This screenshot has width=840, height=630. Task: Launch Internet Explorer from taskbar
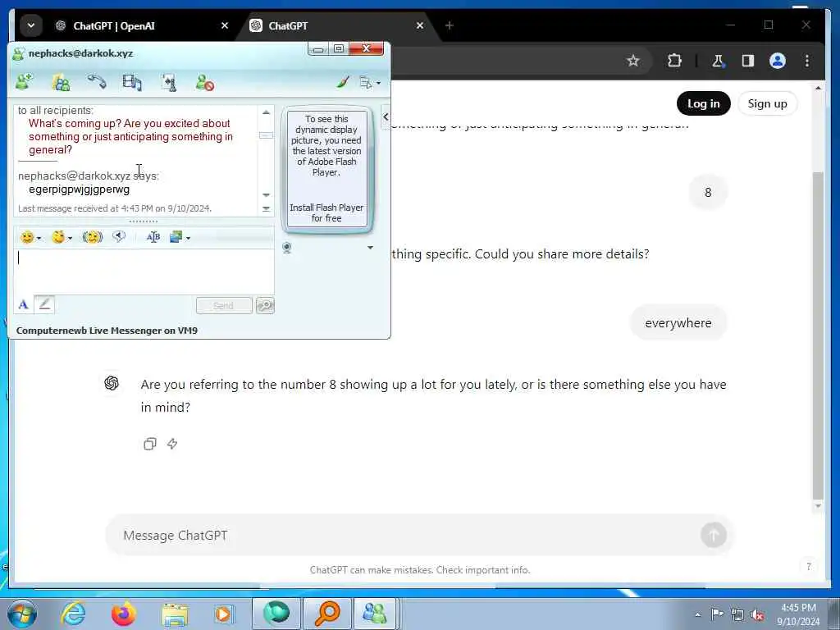pyautogui.click(x=73, y=614)
